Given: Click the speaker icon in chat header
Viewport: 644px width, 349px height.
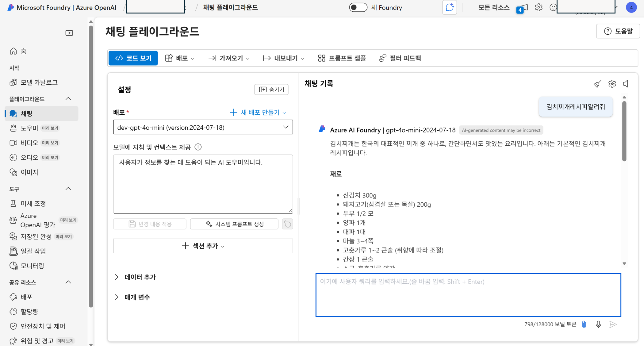Looking at the screenshot, I should (x=626, y=84).
